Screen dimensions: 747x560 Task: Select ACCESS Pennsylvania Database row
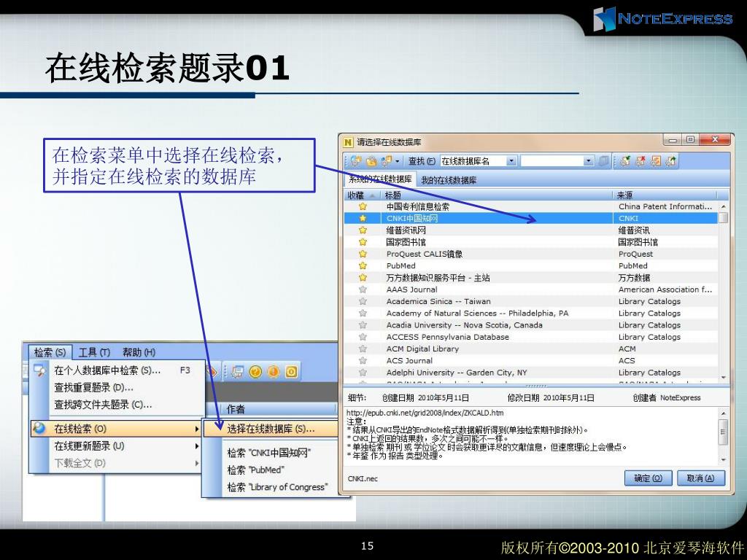(x=531, y=337)
